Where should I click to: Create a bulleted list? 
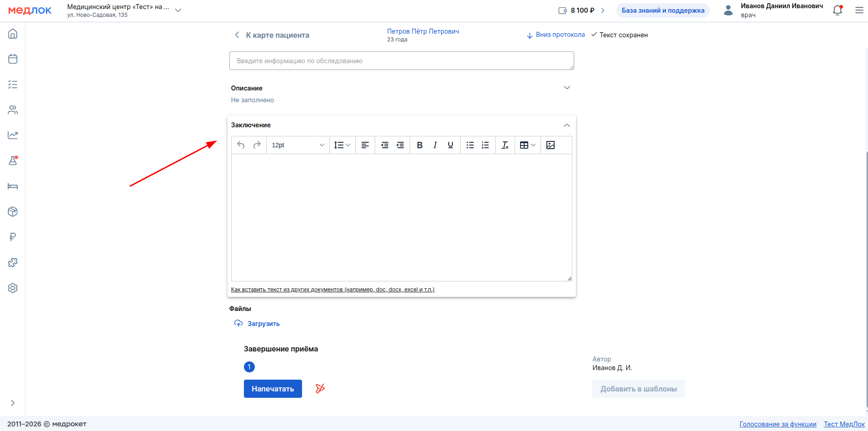click(470, 145)
